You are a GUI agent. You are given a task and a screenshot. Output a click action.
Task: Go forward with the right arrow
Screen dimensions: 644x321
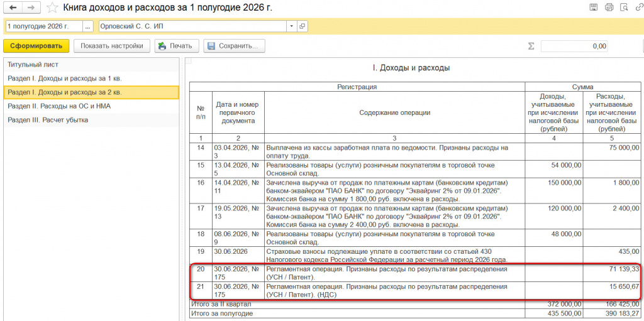(31, 8)
